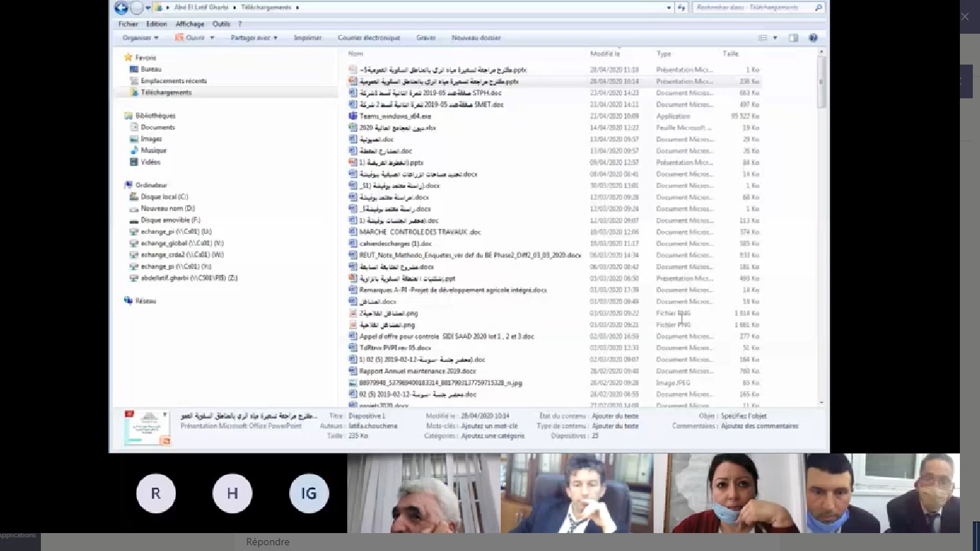Image resolution: width=980 pixels, height=551 pixels.
Task: Sort by the Modifié le column header
Action: (605, 54)
